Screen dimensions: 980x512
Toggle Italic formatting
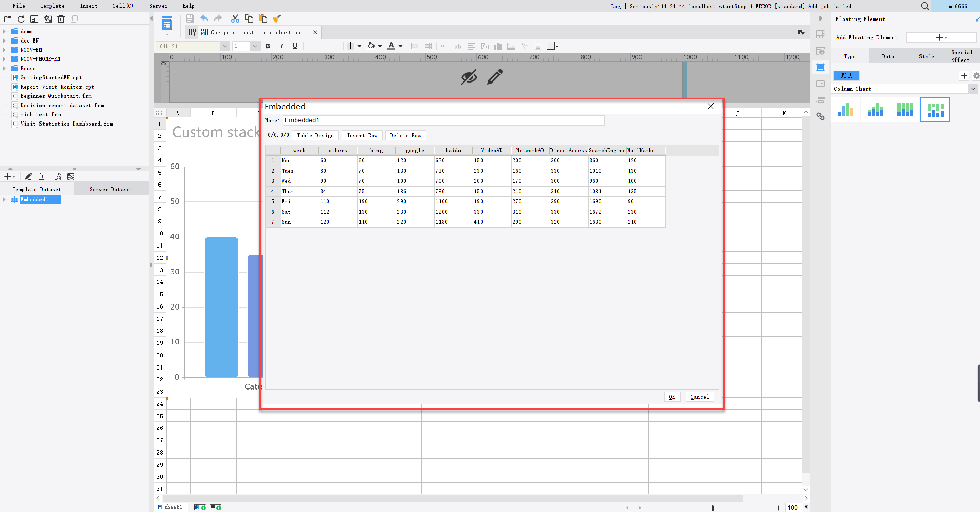coord(281,46)
